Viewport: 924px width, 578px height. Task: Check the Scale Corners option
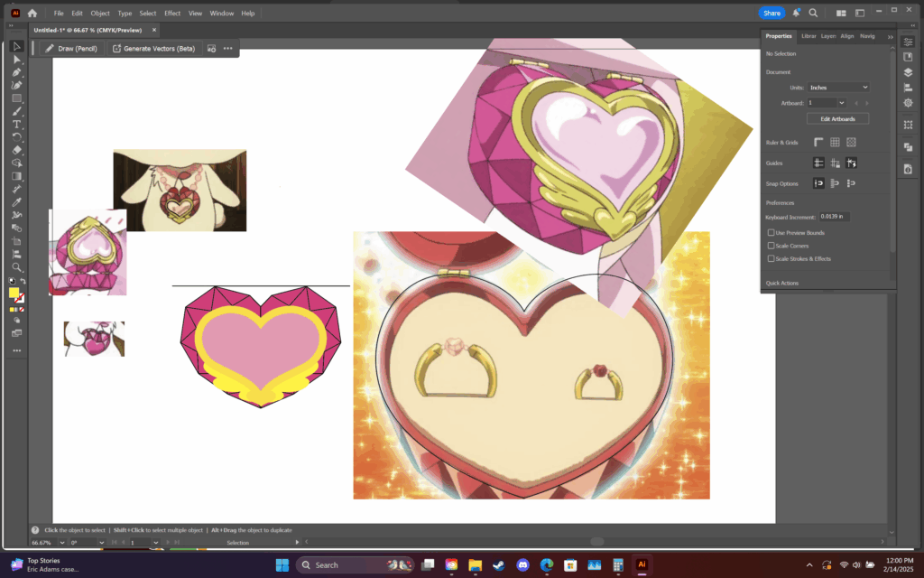[x=771, y=246]
